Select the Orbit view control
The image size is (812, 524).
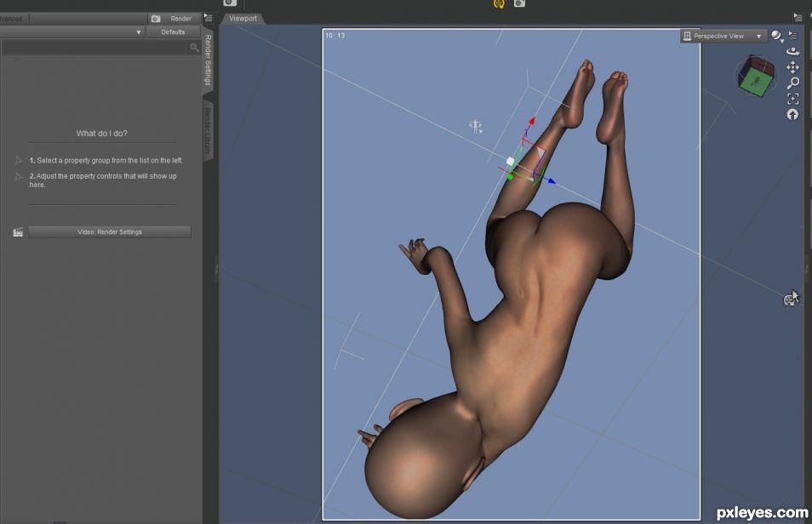pyautogui.click(x=792, y=51)
